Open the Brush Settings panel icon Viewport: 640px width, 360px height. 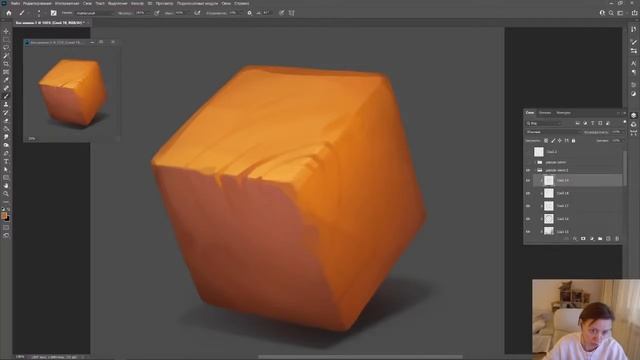coord(53,13)
